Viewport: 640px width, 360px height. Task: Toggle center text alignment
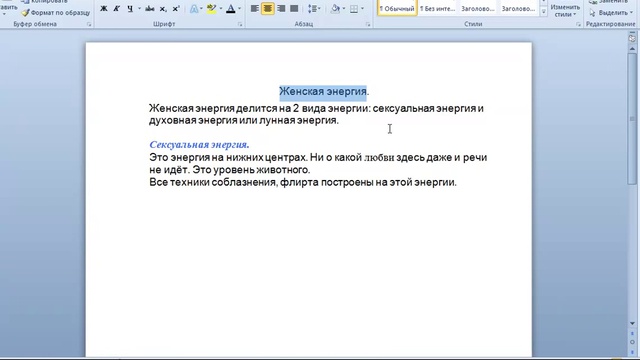pos(267,9)
